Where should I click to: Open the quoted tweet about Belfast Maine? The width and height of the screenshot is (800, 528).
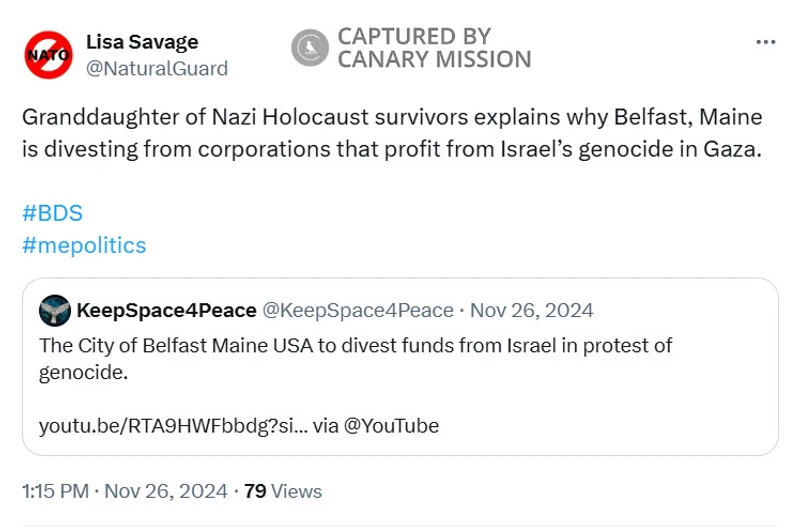coord(400,367)
